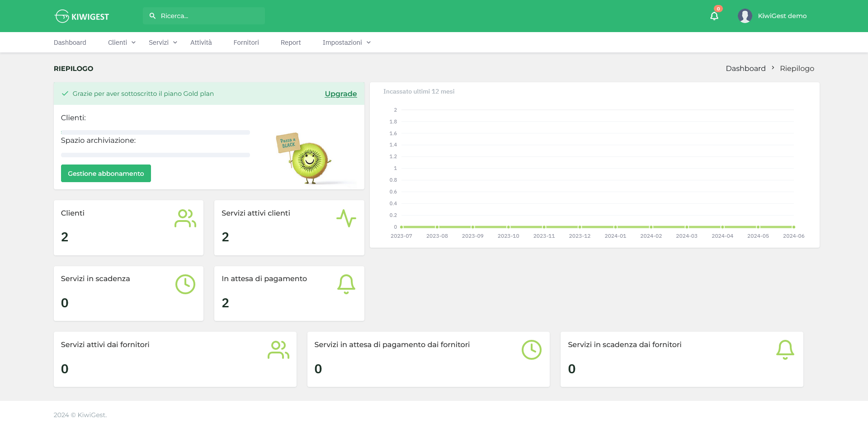The height and width of the screenshot is (428, 868).
Task: Expand the Servizi menu dropdown
Action: (163, 42)
